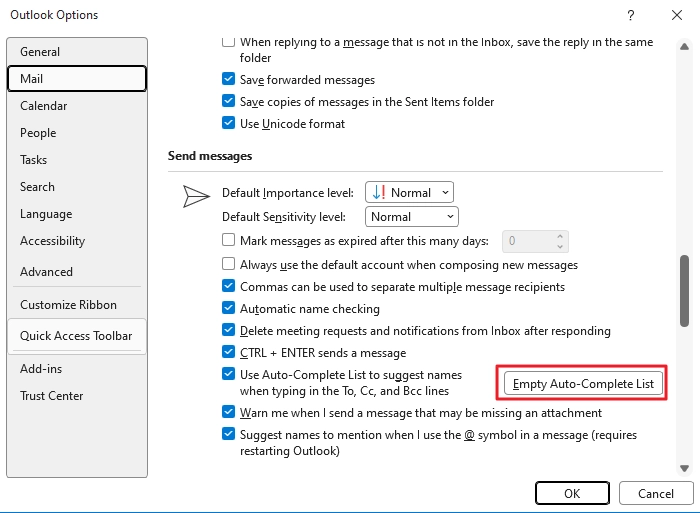Open Default Sensitivity level dropdown
The height and width of the screenshot is (513, 700).
coord(412,217)
